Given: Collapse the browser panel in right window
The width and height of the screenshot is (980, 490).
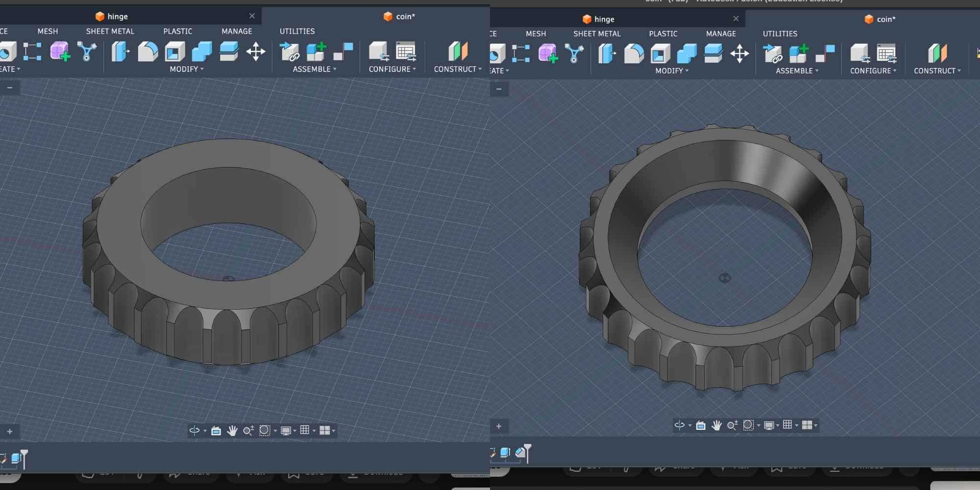Looking at the screenshot, I should click(x=499, y=89).
